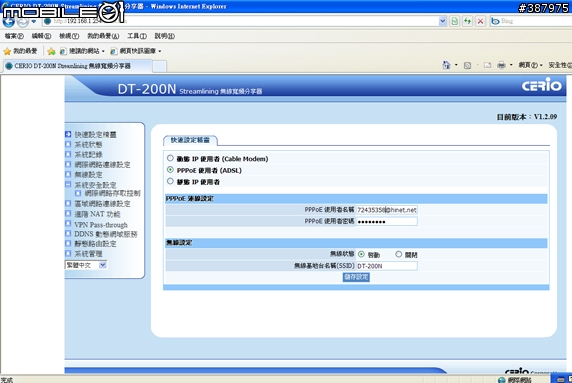Screen dimensions: 572x383
Task: Click the green Refresh arrows icon
Action: (x=467, y=21)
